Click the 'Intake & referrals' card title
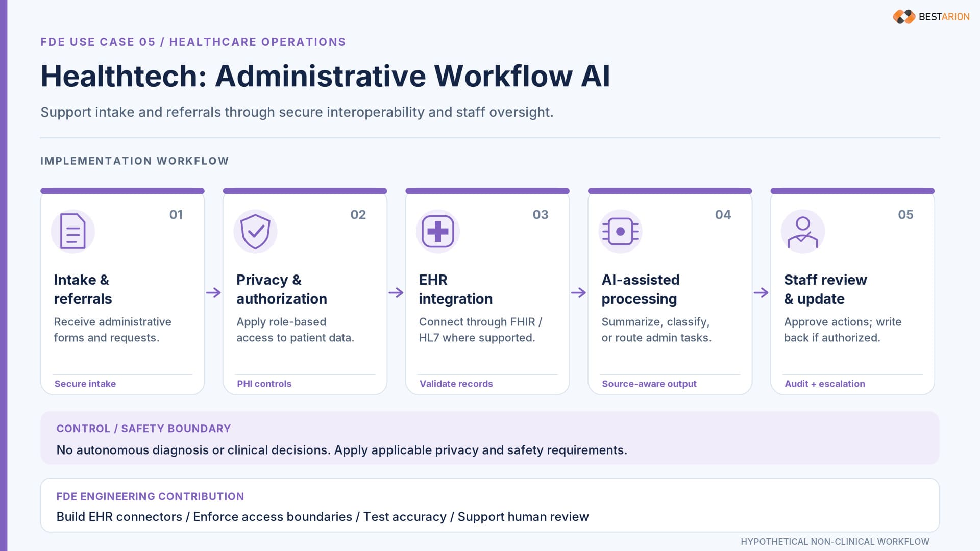Viewport: 980px width, 551px height. (83, 289)
